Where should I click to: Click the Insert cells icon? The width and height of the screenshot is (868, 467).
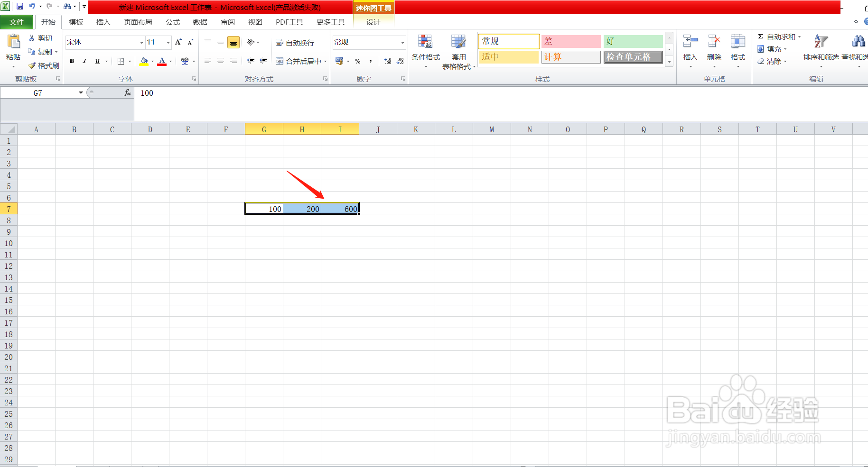coord(690,42)
